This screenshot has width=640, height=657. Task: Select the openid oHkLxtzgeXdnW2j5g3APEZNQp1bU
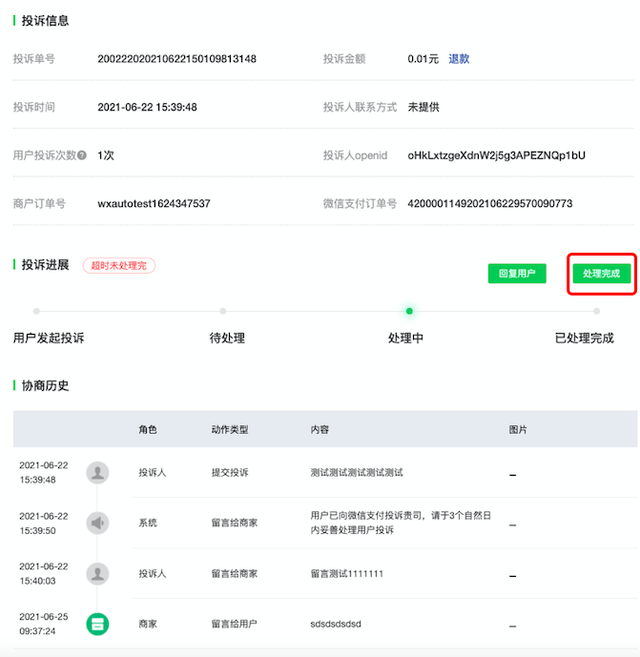click(x=496, y=155)
